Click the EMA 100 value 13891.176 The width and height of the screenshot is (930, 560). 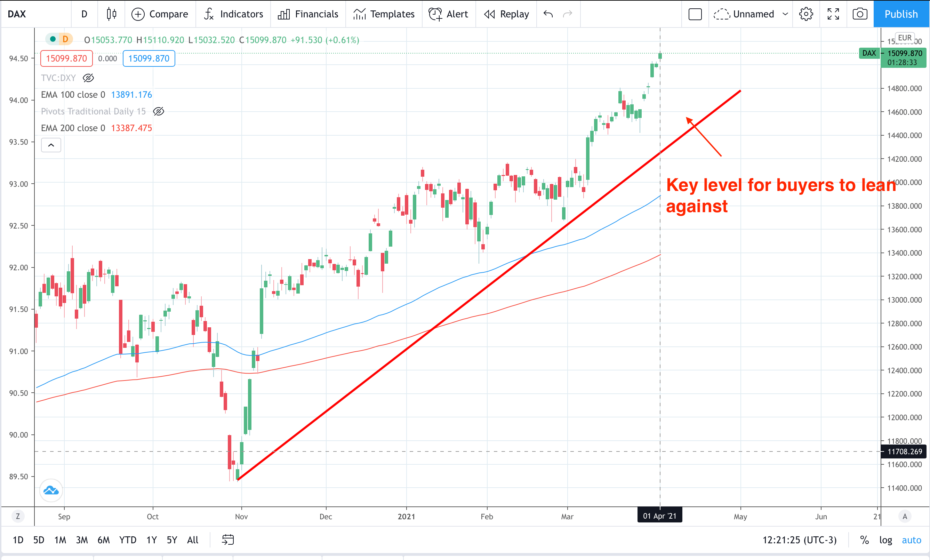coord(131,95)
